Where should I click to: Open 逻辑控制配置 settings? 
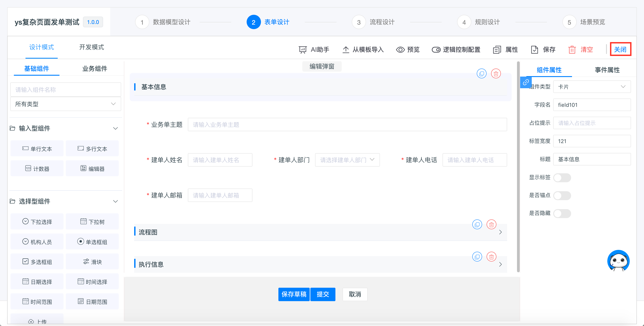tap(456, 49)
